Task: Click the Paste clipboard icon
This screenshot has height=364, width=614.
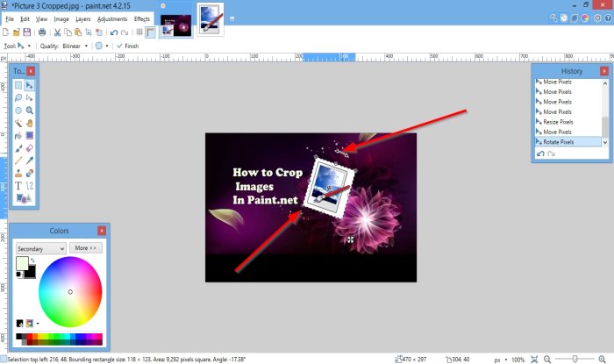Action: (x=78, y=32)
